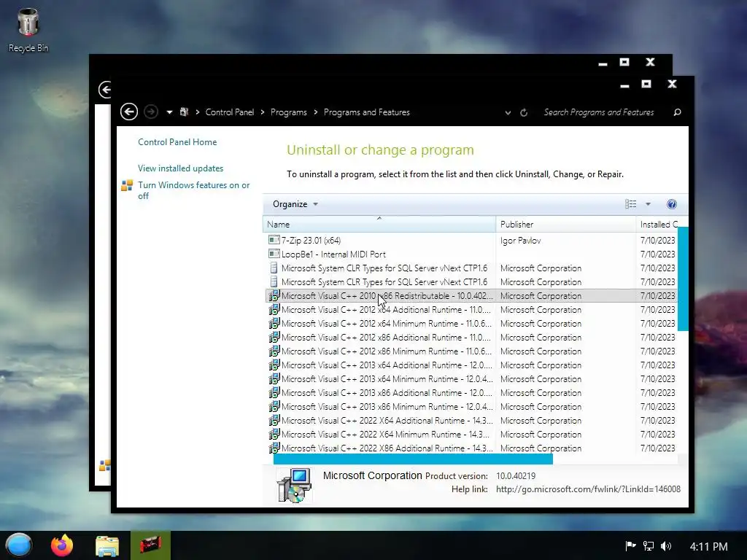Click icon of Visual C++ 2013 x64 Minimum Runtime
This screenshot has width=747, height=560.
coord(274,378)
